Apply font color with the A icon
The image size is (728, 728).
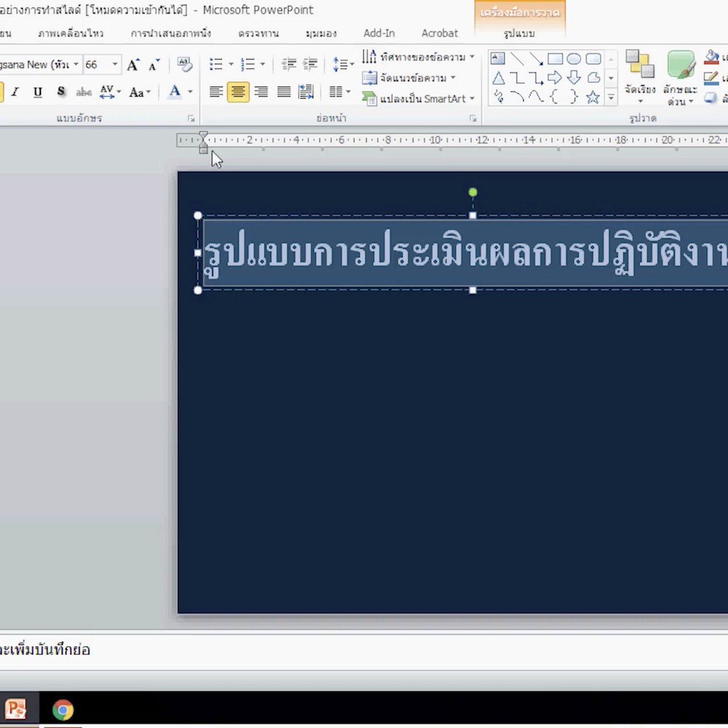point(175,92)
